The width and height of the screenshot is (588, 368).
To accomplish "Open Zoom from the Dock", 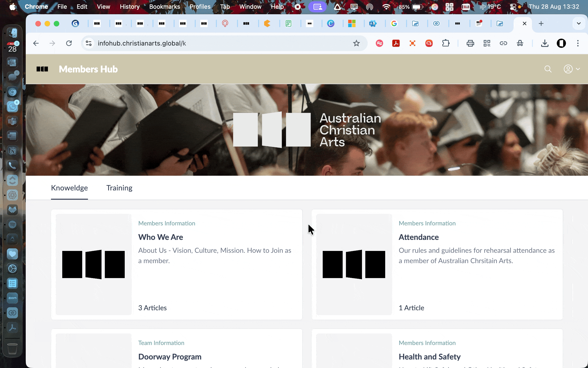I will click(12, 298).
